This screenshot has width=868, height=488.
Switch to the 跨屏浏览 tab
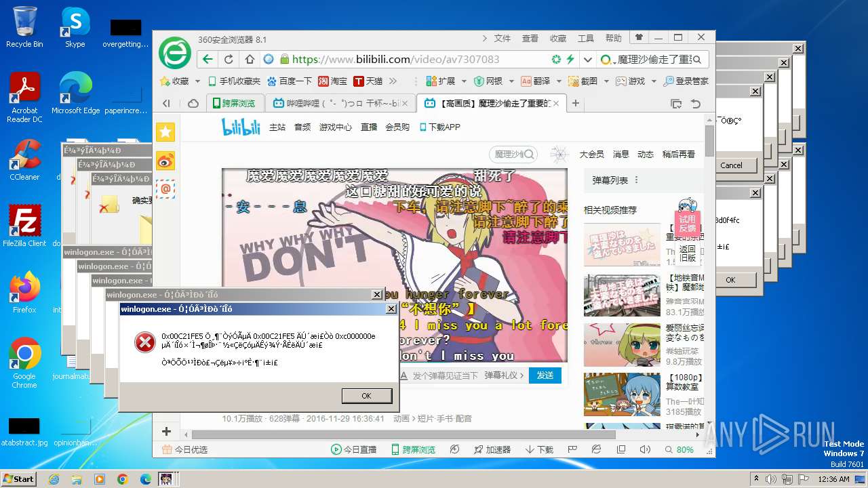point(233,104)
